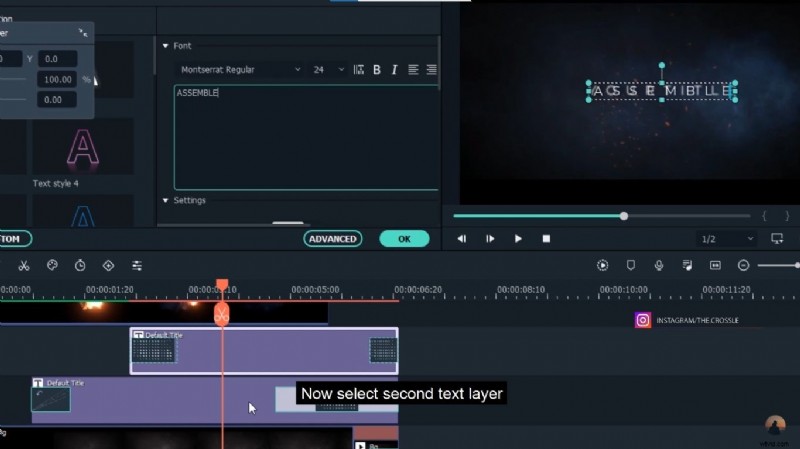The width and height of the screenshot is (800, 449).
Task: Confirm with the OK button
Action: pyautogui.click(x=404, y=239)
